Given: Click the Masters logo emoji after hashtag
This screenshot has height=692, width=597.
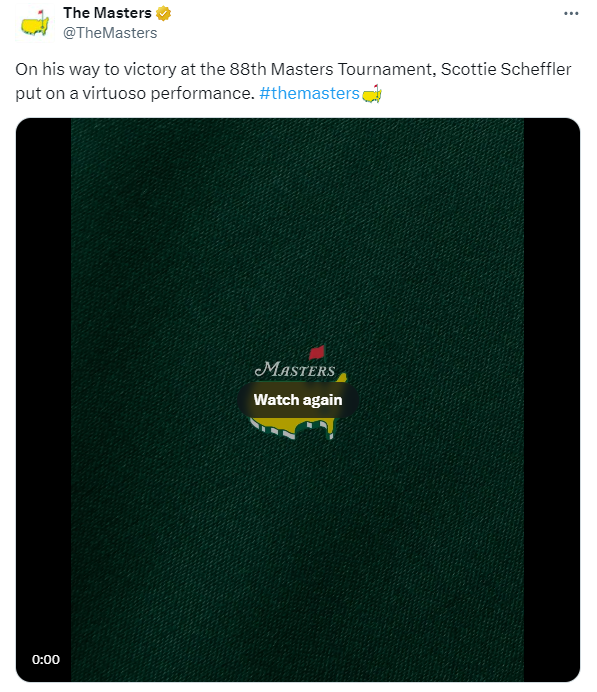Looking at the screenshot, I should click(x=372, y=93).
